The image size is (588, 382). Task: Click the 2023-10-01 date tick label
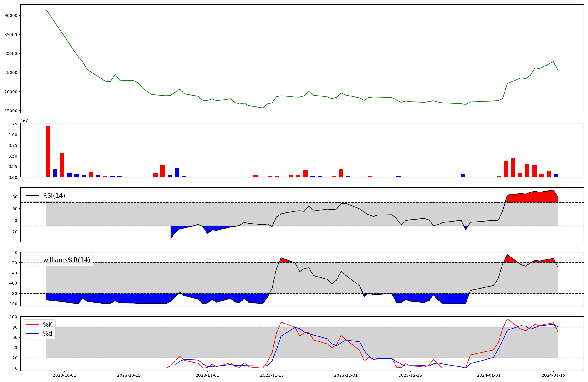(x=64, y=375)
